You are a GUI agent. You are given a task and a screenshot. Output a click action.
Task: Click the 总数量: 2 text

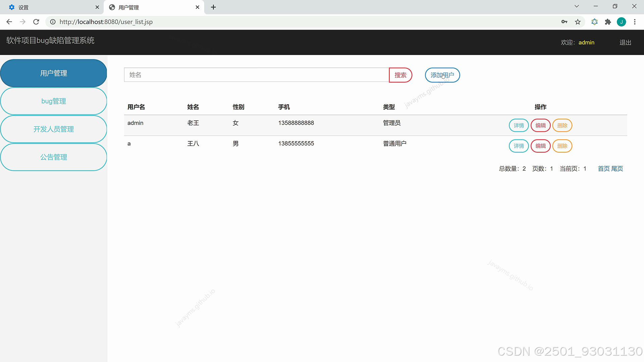click(513, 169)
